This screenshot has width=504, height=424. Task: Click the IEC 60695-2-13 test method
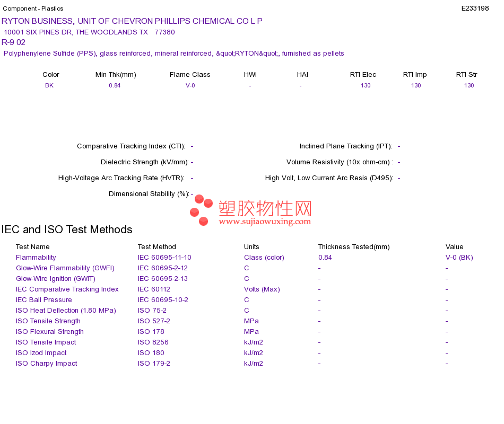click(x=163, y=278)
